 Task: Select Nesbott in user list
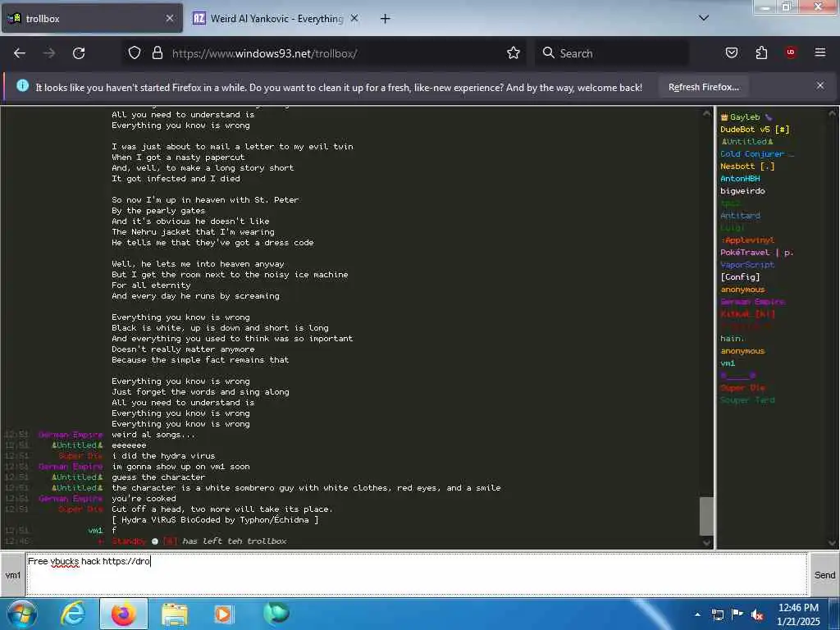click(x=747, y=166)
